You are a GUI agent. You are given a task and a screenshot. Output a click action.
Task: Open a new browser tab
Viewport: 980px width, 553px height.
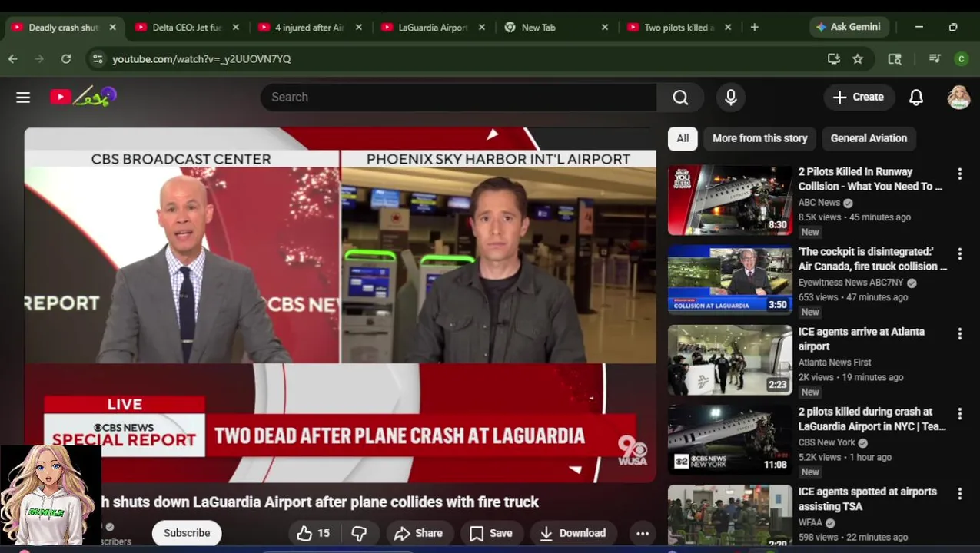(754, 27)
